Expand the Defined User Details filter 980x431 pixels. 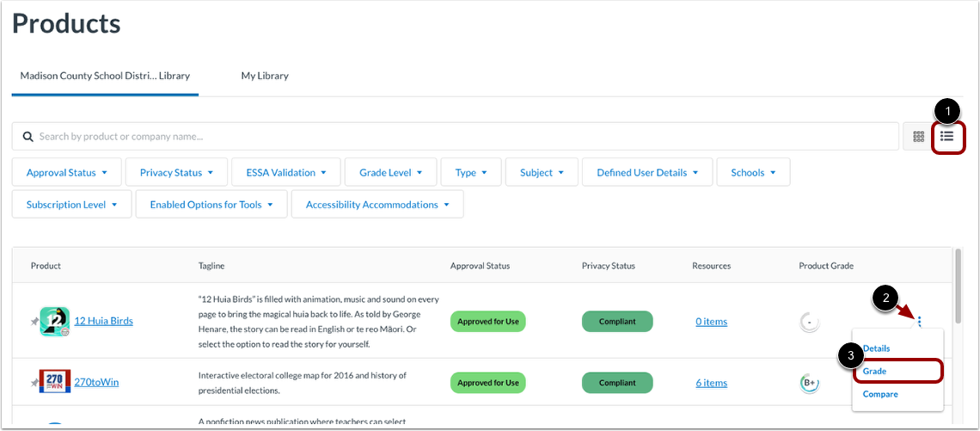coord(647,172)
